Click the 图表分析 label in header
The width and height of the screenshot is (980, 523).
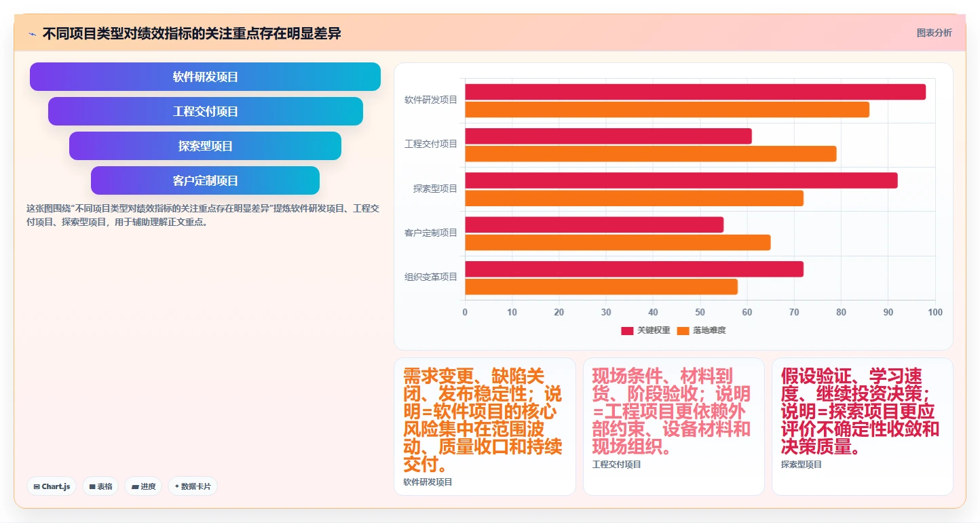pyautogui.click(x=934, y=33)
